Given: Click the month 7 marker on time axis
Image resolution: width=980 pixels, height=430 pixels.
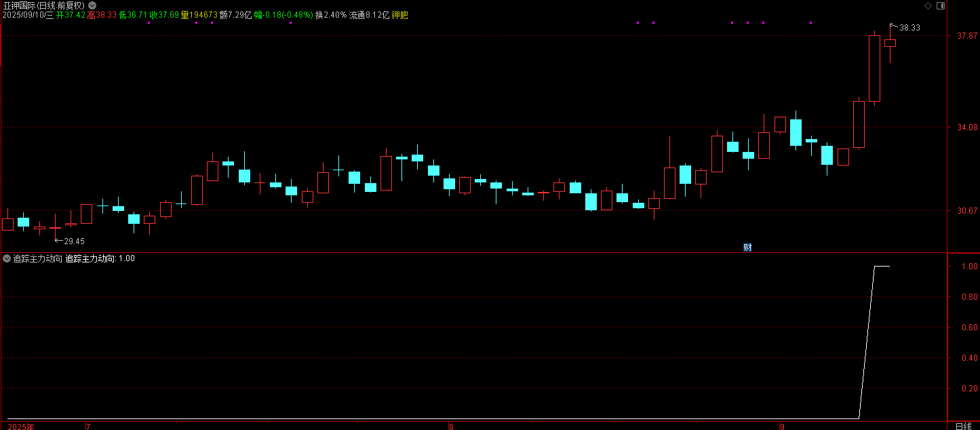Looking at the screenshot, I should coord(87,427).
